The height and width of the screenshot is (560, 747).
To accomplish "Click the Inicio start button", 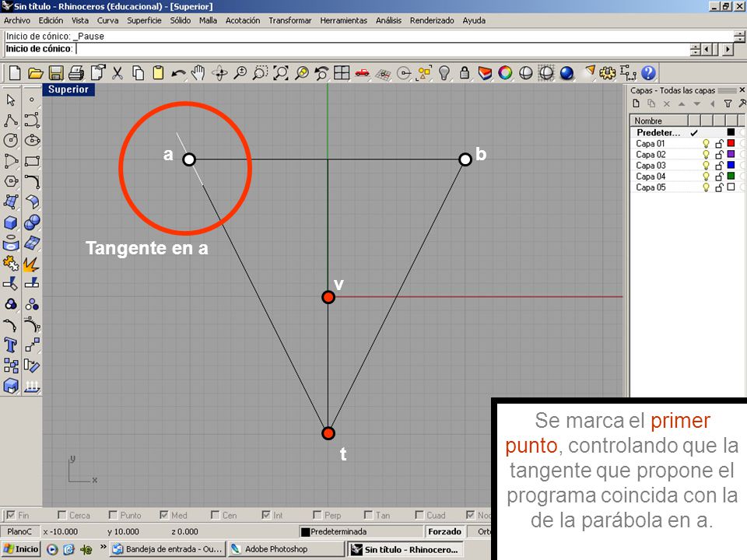I will (x=20, y=549).
